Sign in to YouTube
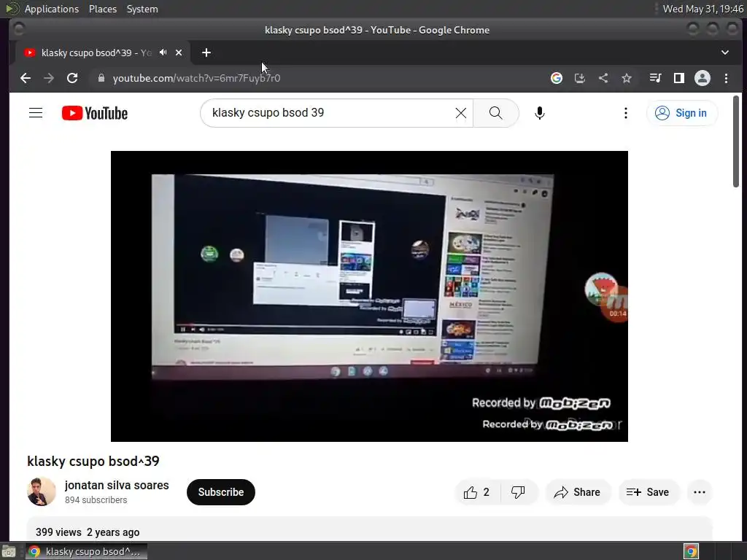This screenshot has width=747, height=560. coord(682,113)
